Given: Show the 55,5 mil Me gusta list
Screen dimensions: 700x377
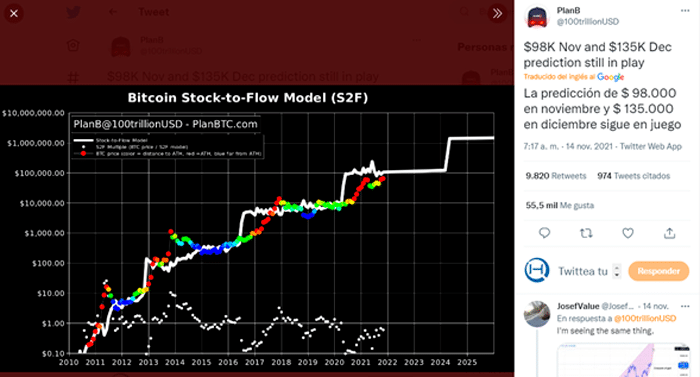Looking at the screenshot, I should (560, 205).
